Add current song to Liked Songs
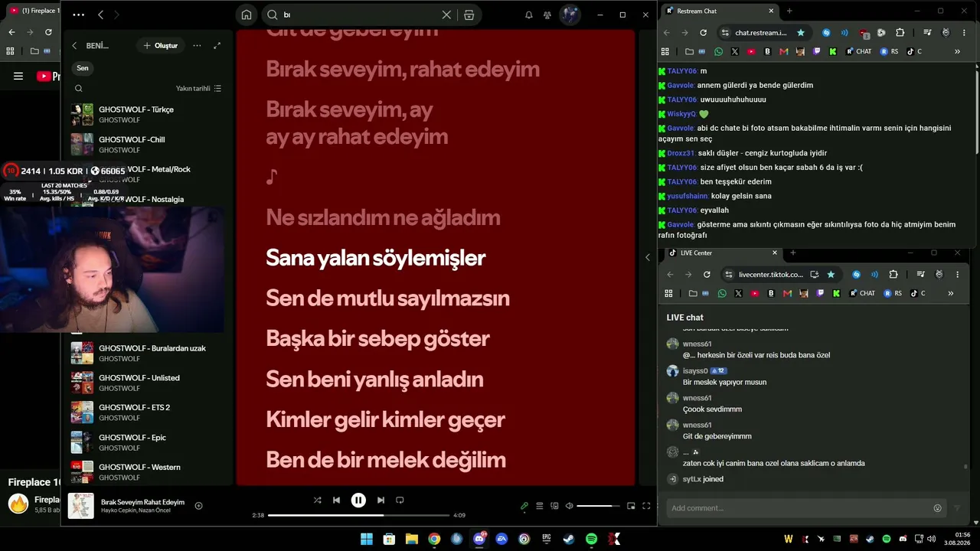Viewport: 980px width, 551px height. [x=198, y=506]
